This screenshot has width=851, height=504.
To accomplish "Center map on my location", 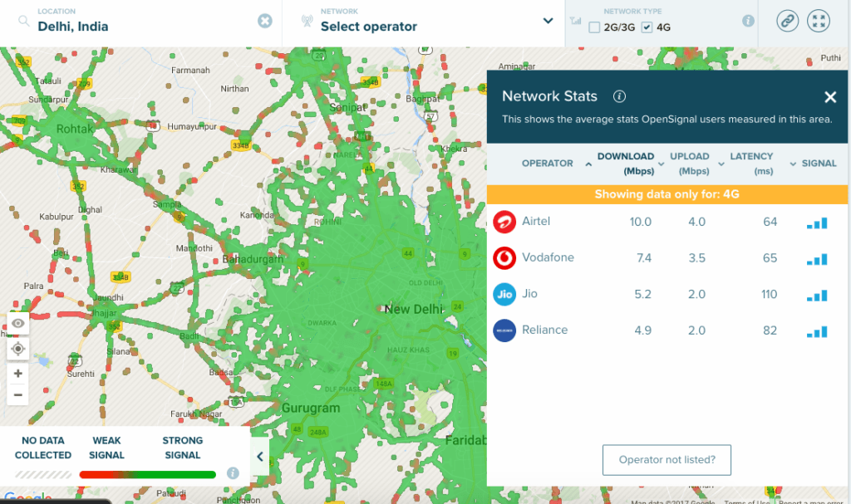I will [x=18, y=348].
